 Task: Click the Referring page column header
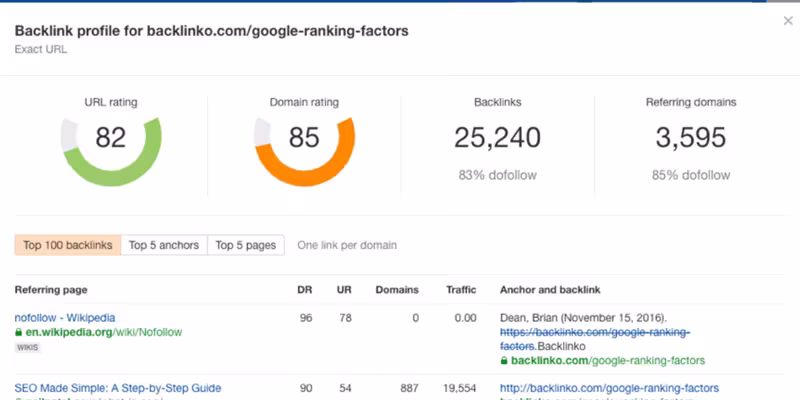(x=51, y=290)
